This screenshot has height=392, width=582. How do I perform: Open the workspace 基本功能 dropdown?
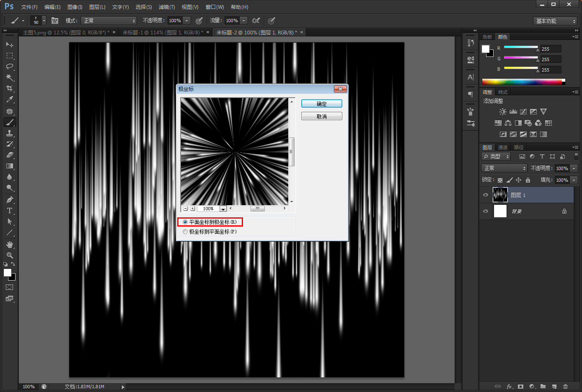556,21
